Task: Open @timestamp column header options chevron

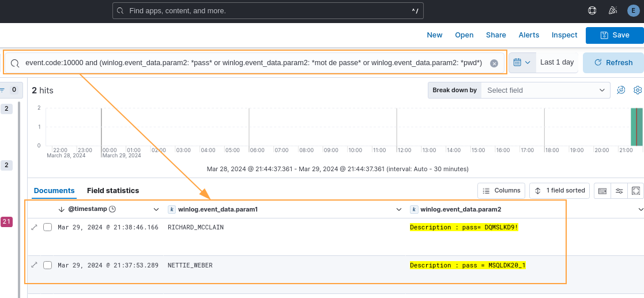Action: click(x=156, y=209)
